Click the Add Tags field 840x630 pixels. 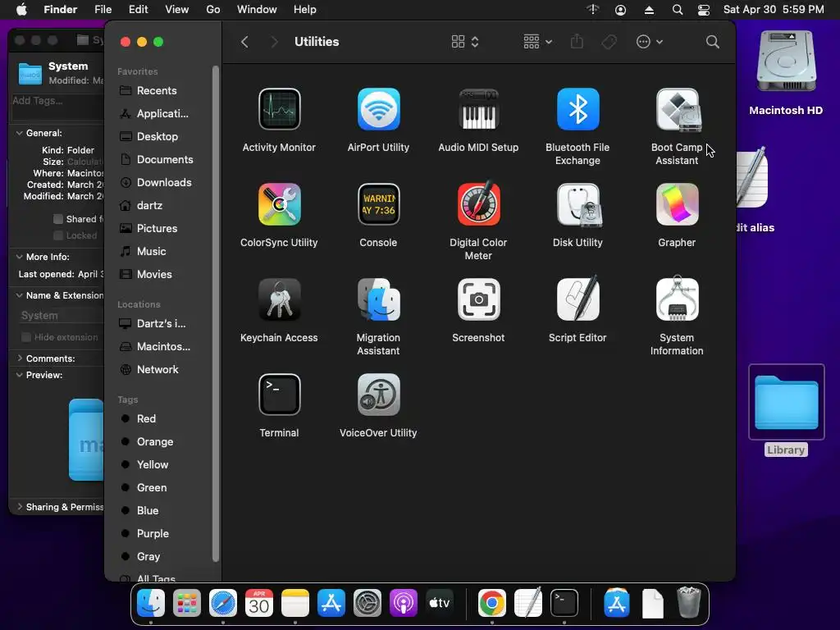pyautogui.click(x=58, y=107)
